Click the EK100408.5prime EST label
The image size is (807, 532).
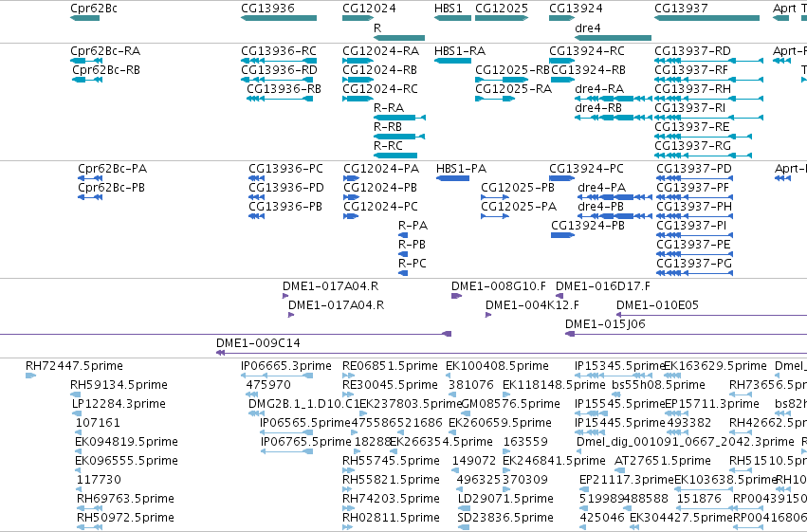[x=497, y=366]
